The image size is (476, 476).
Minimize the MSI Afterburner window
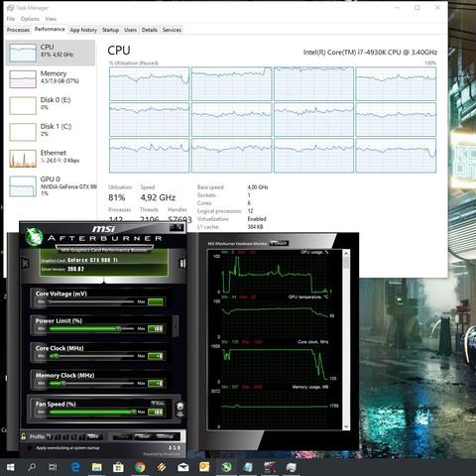click(x=173, y=227)
